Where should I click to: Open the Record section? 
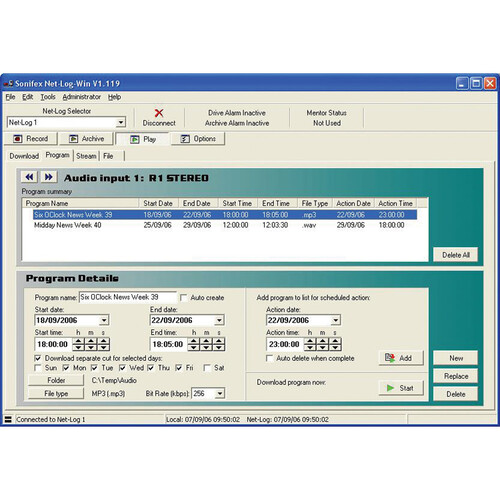click(31, 139)
